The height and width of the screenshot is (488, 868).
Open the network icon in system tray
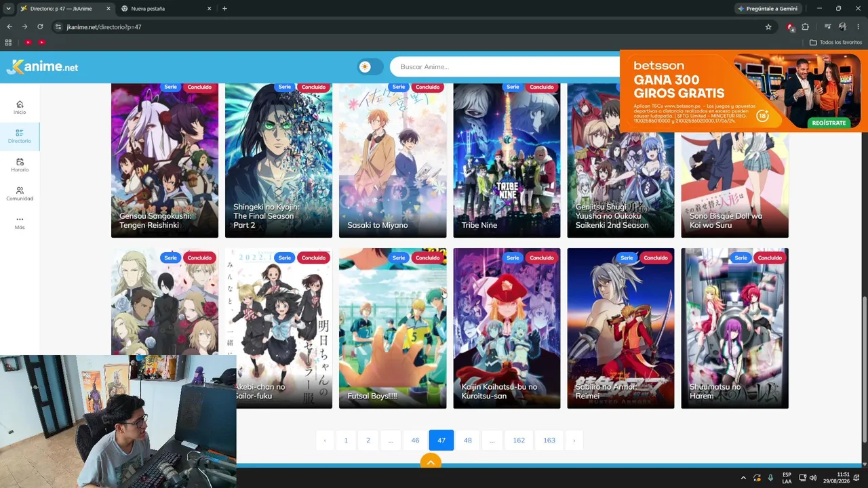pos(802,478)
